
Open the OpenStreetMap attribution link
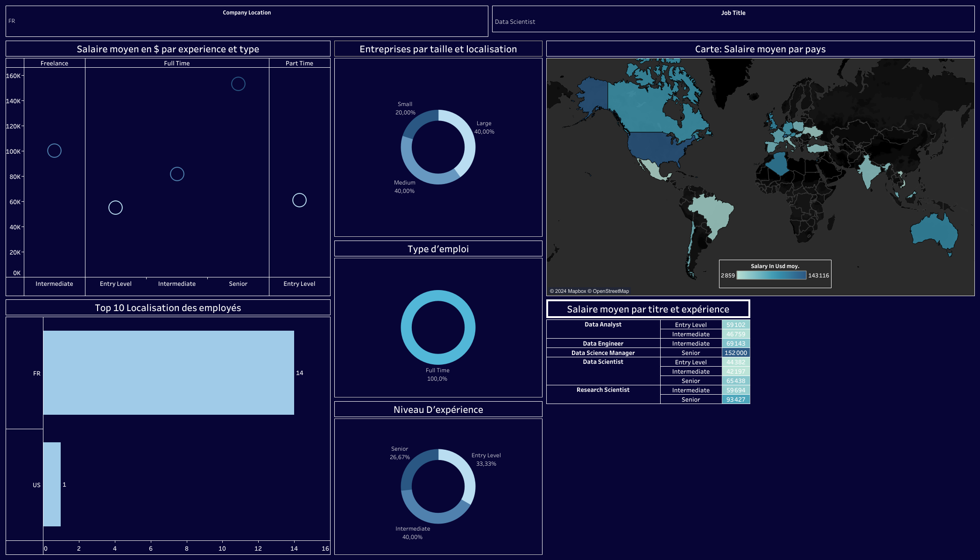coord(611,291)
